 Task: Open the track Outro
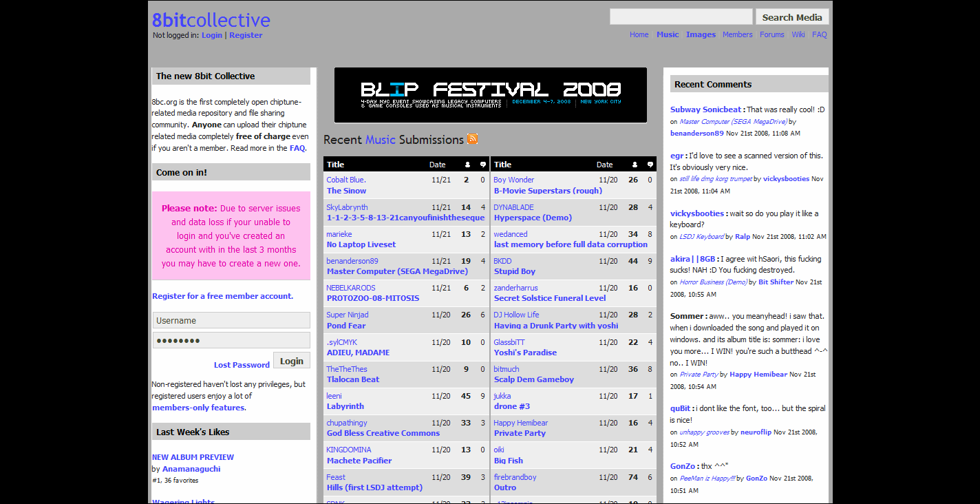click(x=505, y=487)
